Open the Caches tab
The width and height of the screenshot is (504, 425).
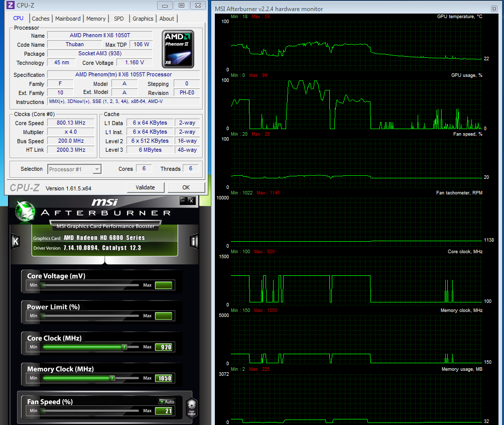tap(41, 19)
